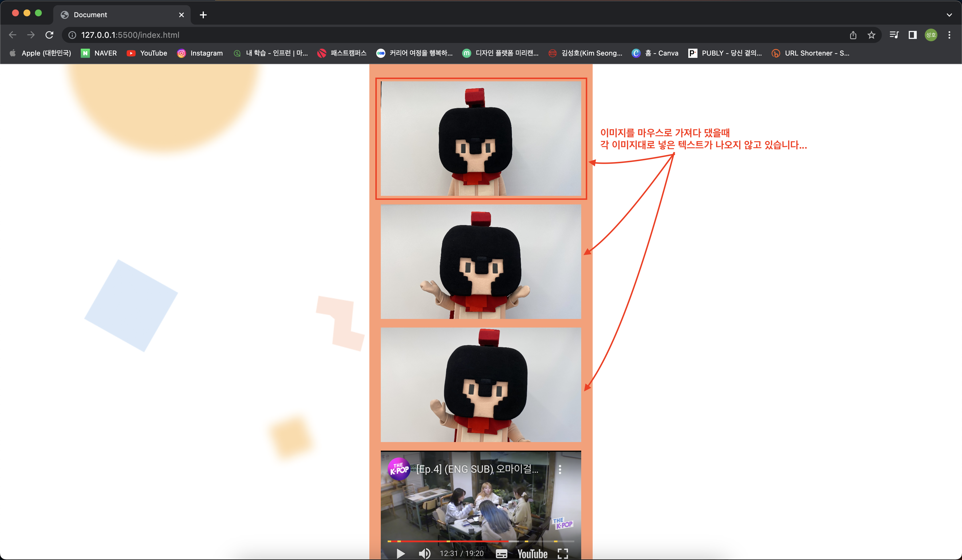Open the video on YouTube via the logo
The height and width of the screenshot is (560, 962).
click(x=532, y=553)
